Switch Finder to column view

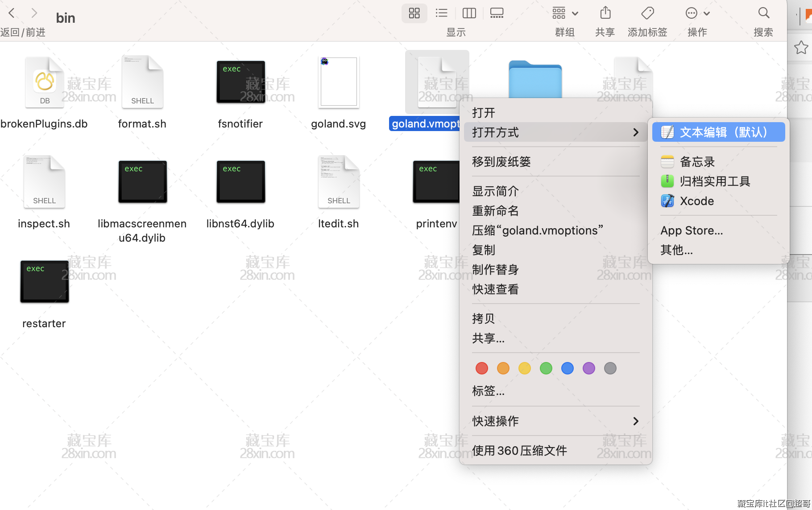(x=469, y=13)
